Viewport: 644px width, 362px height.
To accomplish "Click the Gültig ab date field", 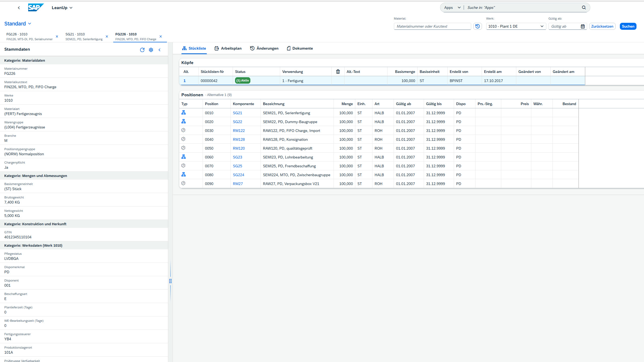I will point(564,26).
